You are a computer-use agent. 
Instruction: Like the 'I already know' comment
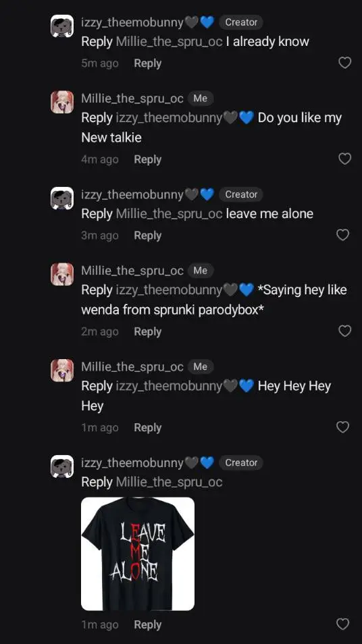pos(344,63)
